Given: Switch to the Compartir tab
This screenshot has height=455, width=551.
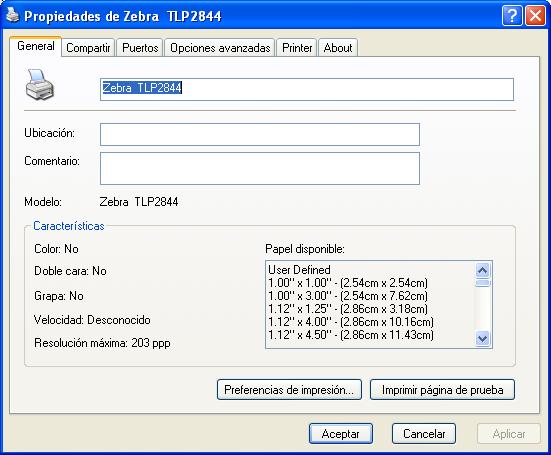Looking at the screenshot, I should tap(88, 48).
